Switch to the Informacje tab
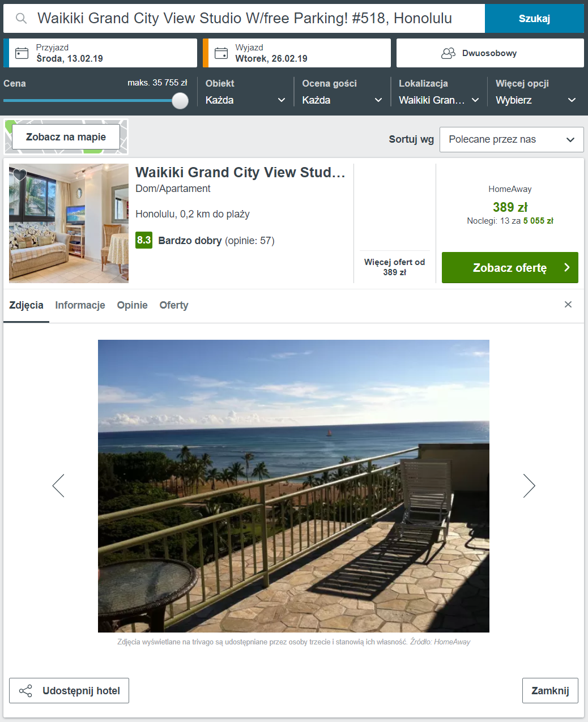This screenshot has height=722, width=588. pos(80,305)
